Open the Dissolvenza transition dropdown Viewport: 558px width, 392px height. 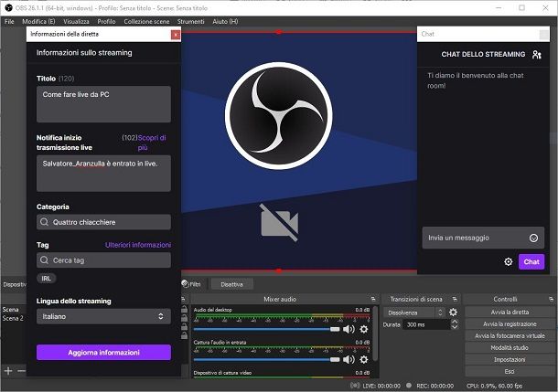click(414, 313)
